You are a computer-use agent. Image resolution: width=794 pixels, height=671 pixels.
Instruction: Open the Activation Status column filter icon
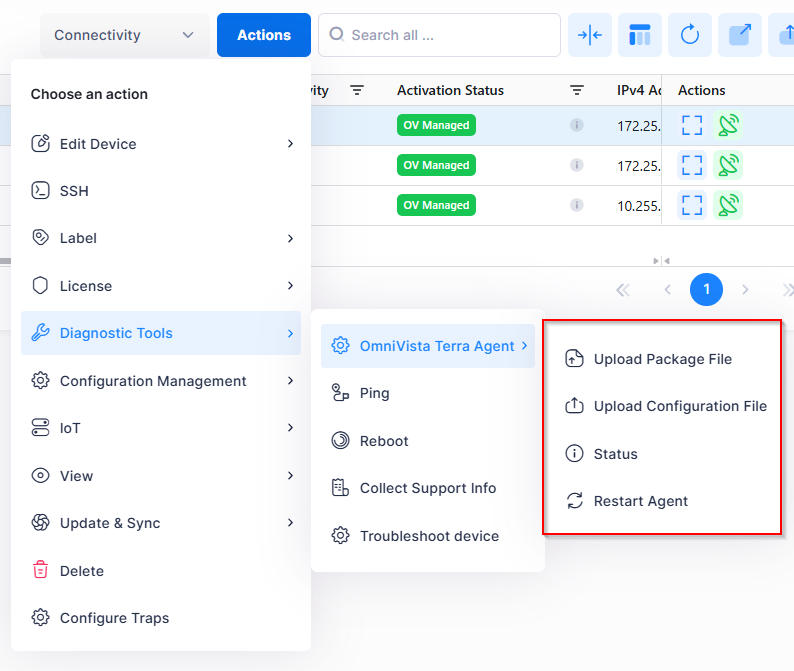(577, 90)
